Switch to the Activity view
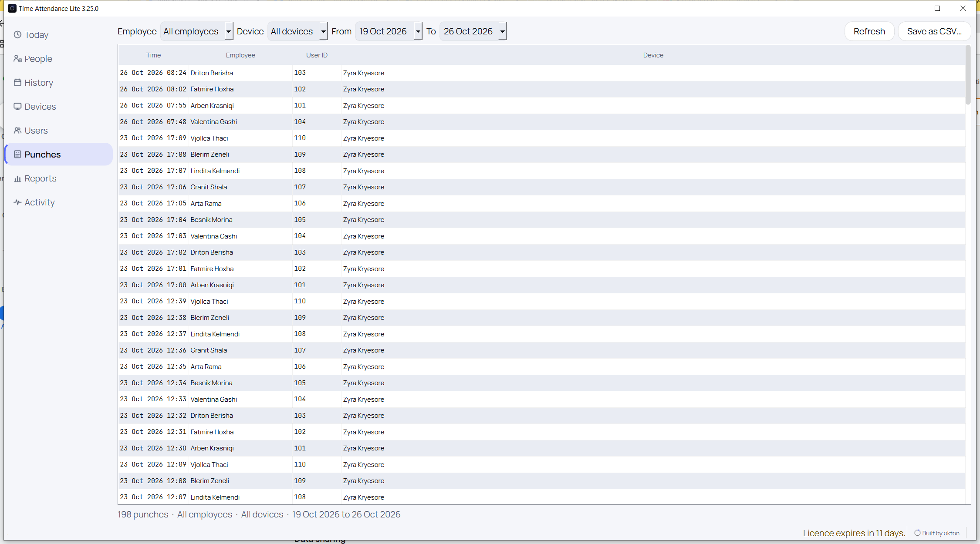The height and width of the screenshot is (544, 980). [x=58, y=202]
